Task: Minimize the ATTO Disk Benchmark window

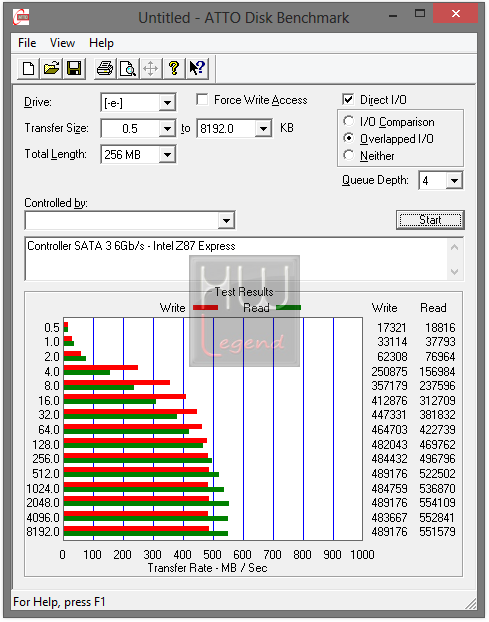Action: tap(393, 15)
